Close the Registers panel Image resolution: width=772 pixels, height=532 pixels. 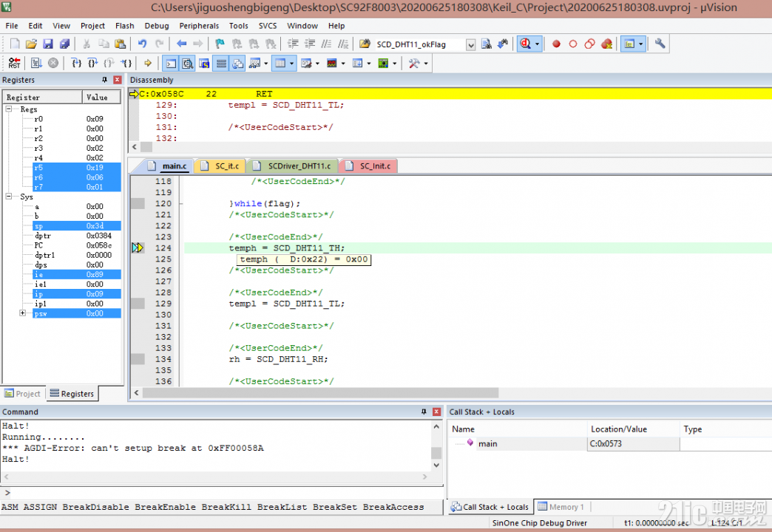[117, 80]
